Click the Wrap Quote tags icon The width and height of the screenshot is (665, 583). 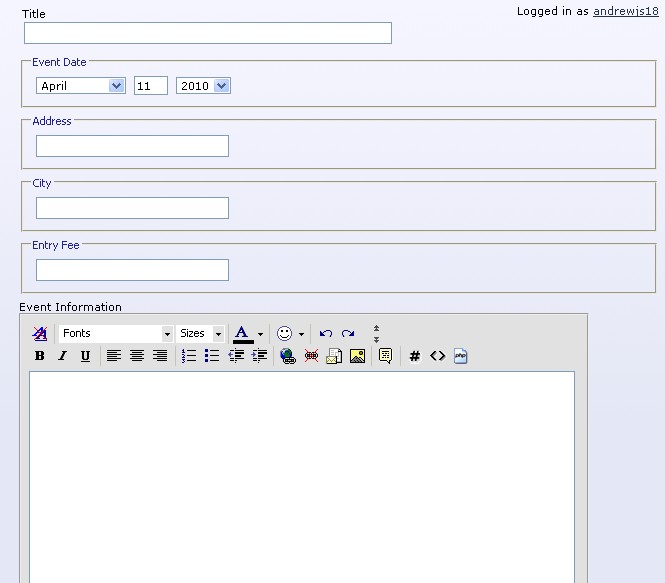click(385, 356)
